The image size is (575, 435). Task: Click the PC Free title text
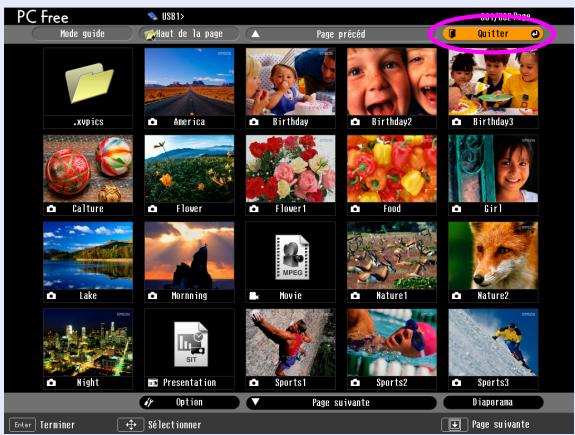43,17
